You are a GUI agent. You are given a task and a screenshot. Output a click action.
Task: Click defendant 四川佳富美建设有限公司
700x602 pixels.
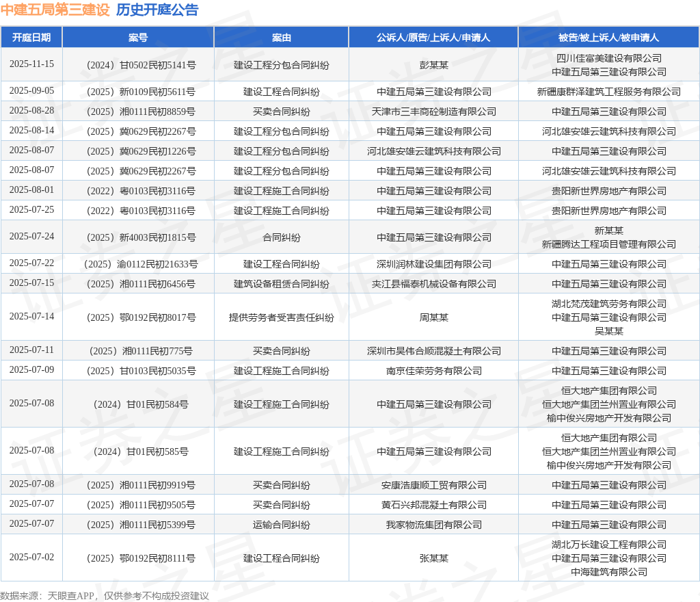[608, 58]
